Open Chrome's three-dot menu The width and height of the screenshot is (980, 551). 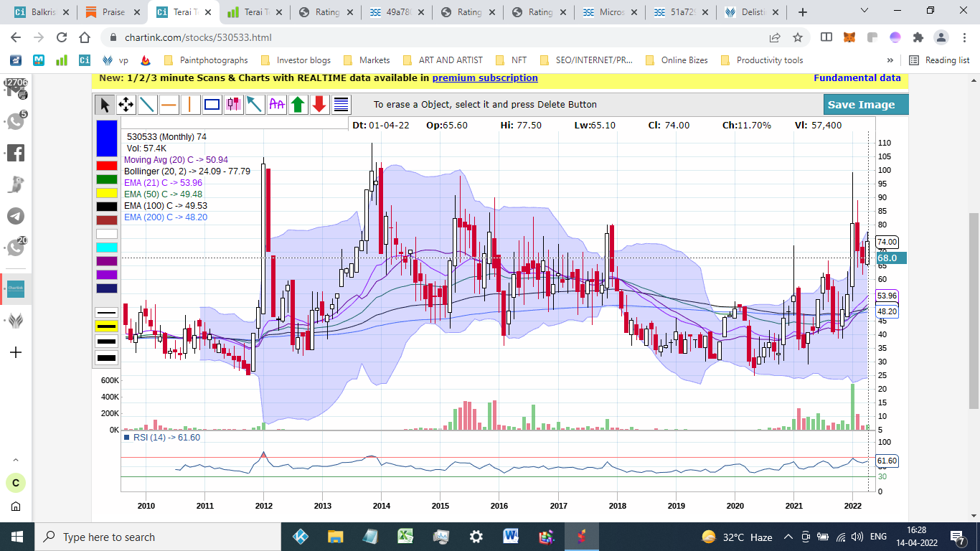[963, 37]
